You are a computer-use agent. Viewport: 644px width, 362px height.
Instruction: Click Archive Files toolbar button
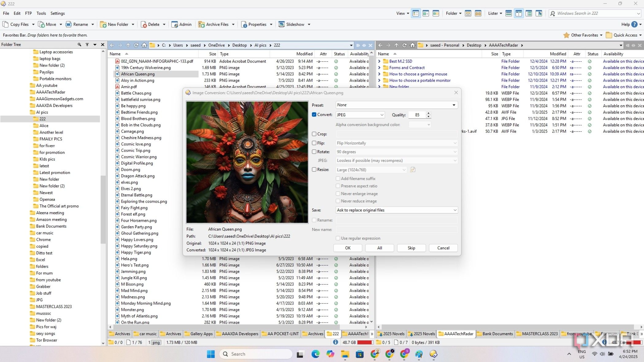tap(213, 25)
